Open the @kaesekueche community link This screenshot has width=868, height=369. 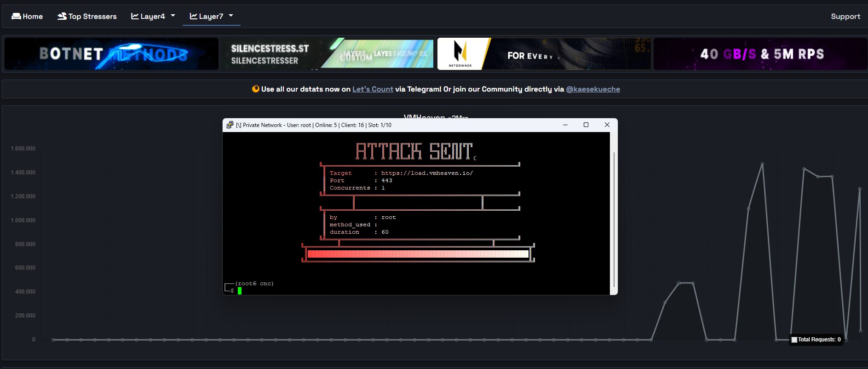coord(592,89)
